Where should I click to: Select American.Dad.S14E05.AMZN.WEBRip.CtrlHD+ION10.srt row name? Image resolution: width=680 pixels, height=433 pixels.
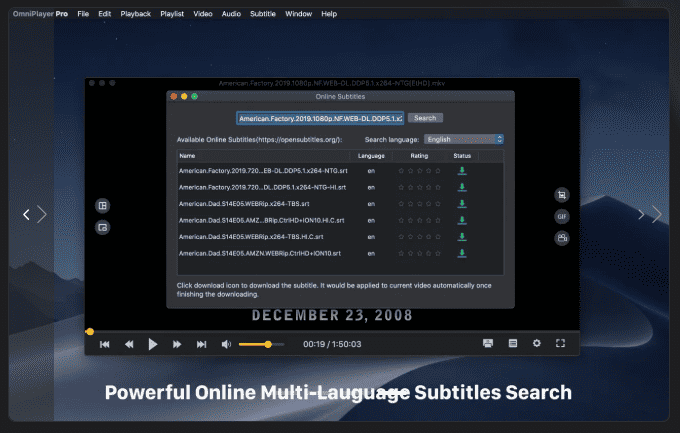(260, 253)
